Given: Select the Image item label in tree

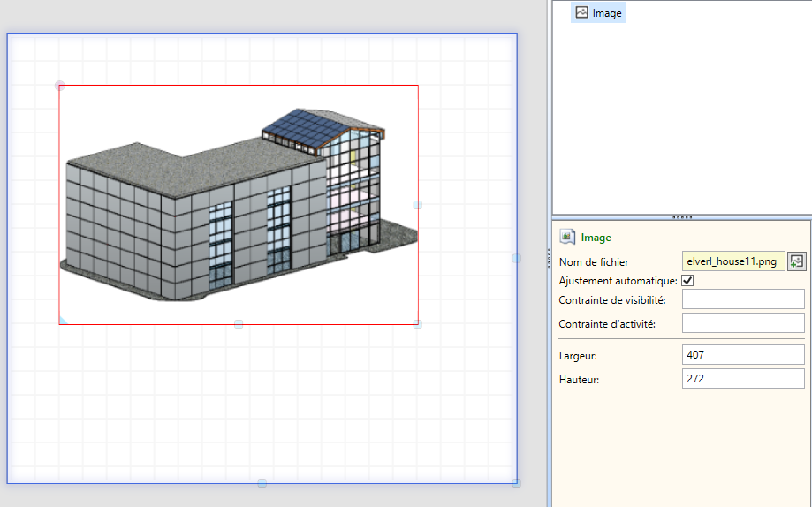Looking at the screenshot, I should pyautogui.click(x=607, y=13).
